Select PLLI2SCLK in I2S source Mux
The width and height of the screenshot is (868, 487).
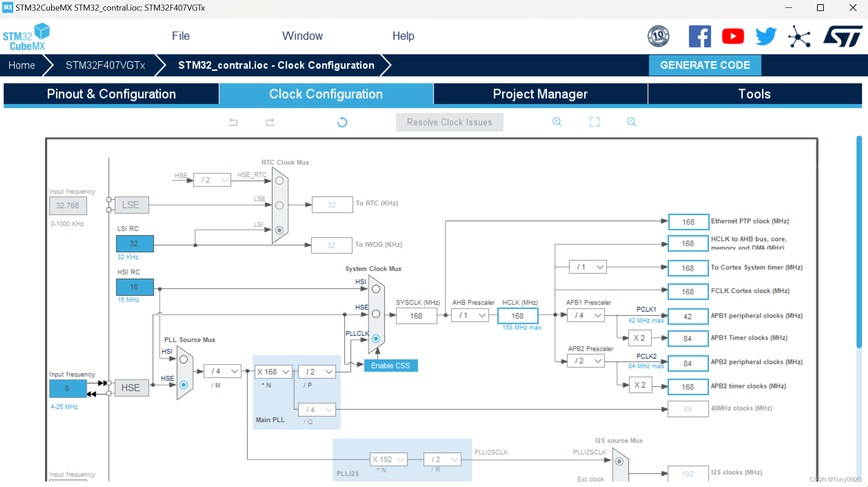point(619,461)
